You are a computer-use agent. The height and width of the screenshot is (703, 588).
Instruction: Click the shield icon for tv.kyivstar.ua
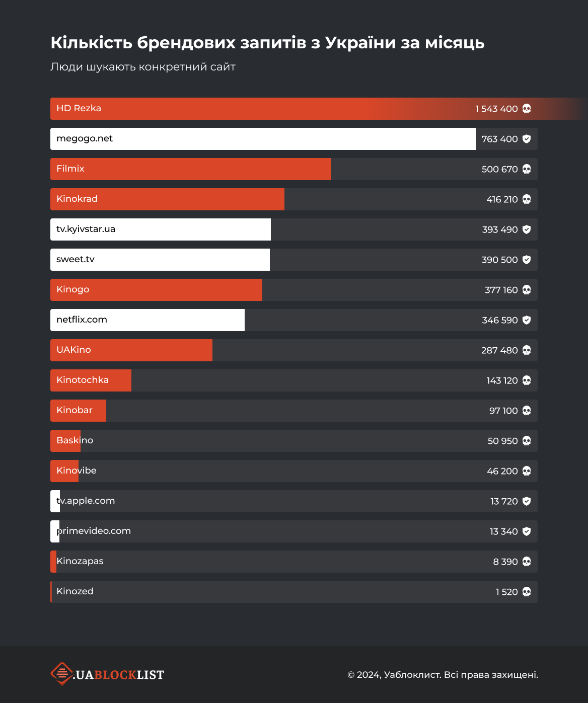coord(527,229)
